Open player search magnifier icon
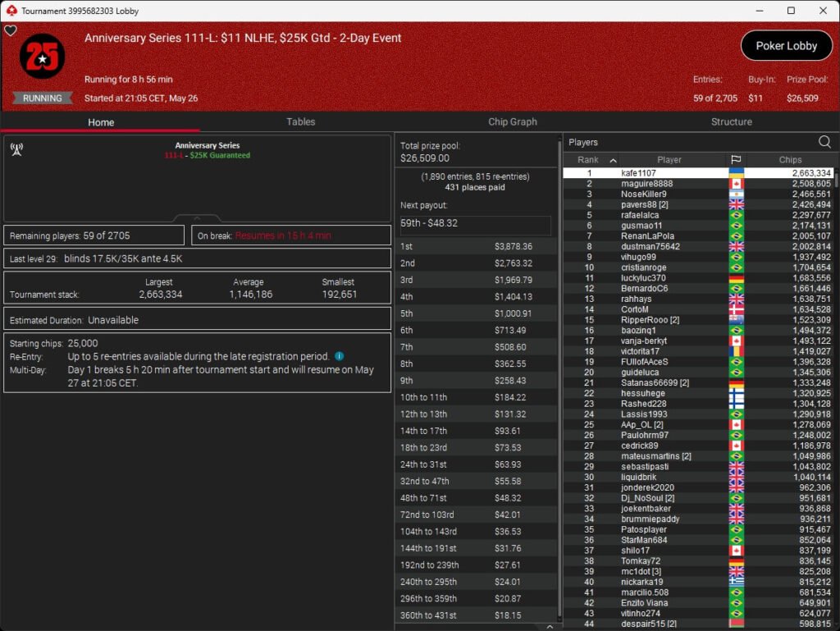Image resolution: width=840 pixels, height=631 pixels. 824,142
